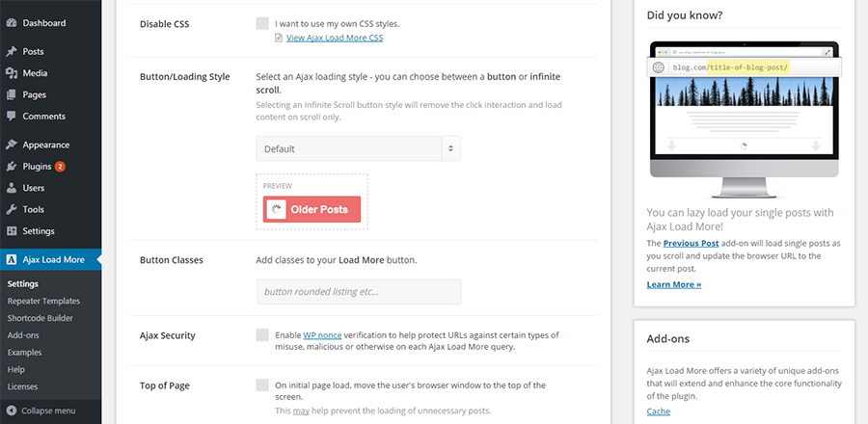Viewport: 868px width, 424px height.
Task: Click the Collapse menu arrow icon
Action: pyautogui.click(x=12, y=411)
